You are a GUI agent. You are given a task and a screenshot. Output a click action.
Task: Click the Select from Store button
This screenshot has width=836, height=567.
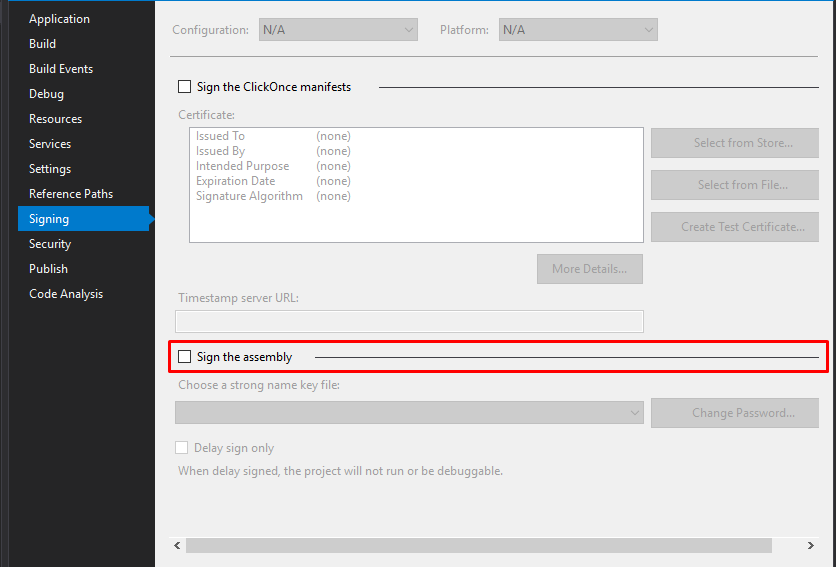tap(735, 143)
